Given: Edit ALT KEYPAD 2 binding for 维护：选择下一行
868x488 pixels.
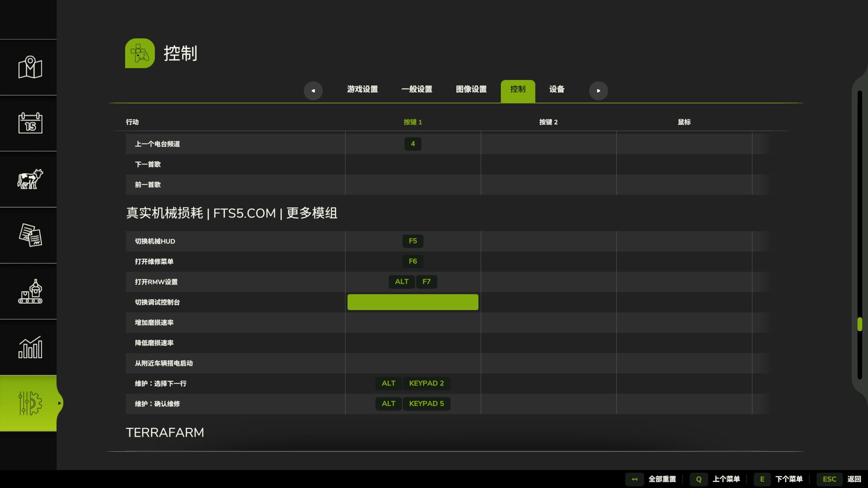Looking at the screenshot, I should [x=413, y=383].
